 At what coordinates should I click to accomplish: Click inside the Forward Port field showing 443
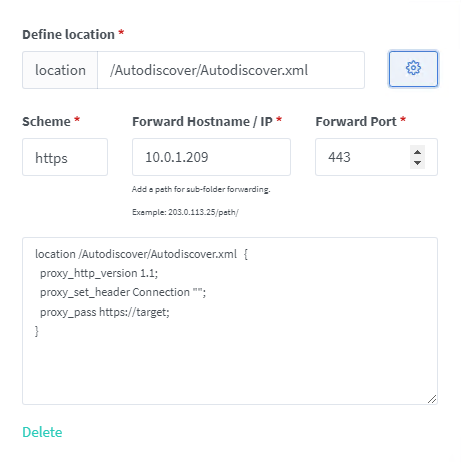click(363, 157)
